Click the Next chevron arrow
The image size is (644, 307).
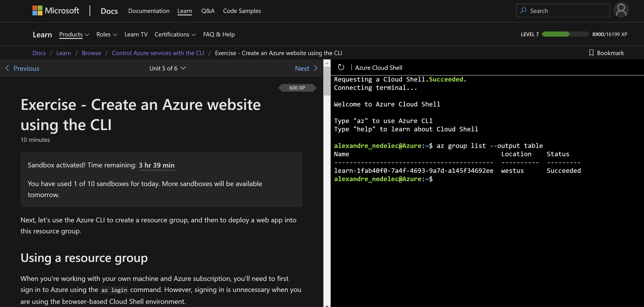pyautogui.click(x=316, y=68)
